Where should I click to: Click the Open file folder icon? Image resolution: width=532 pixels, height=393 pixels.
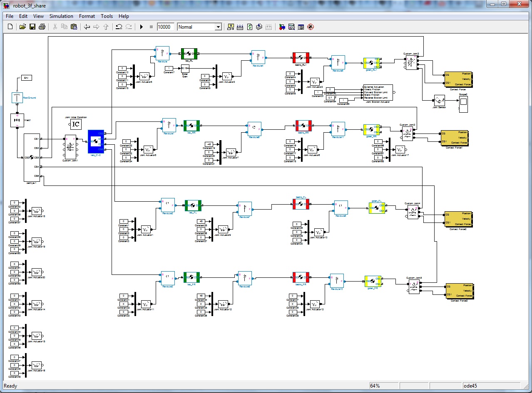point(22,27)
